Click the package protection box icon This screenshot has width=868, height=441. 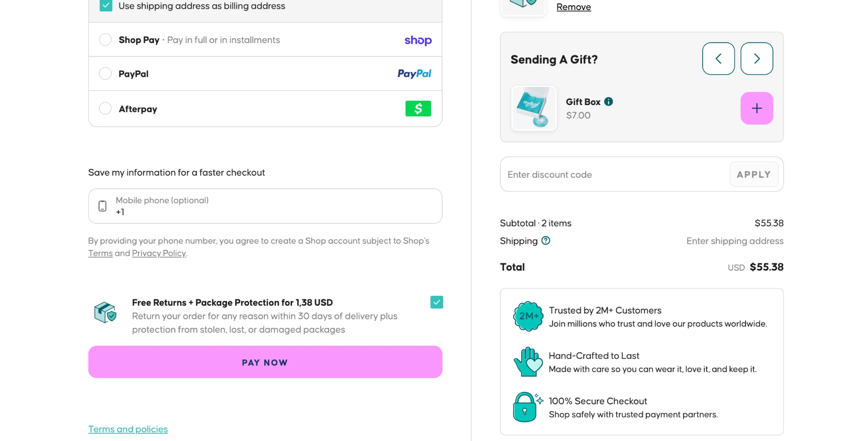click(105, 312)
